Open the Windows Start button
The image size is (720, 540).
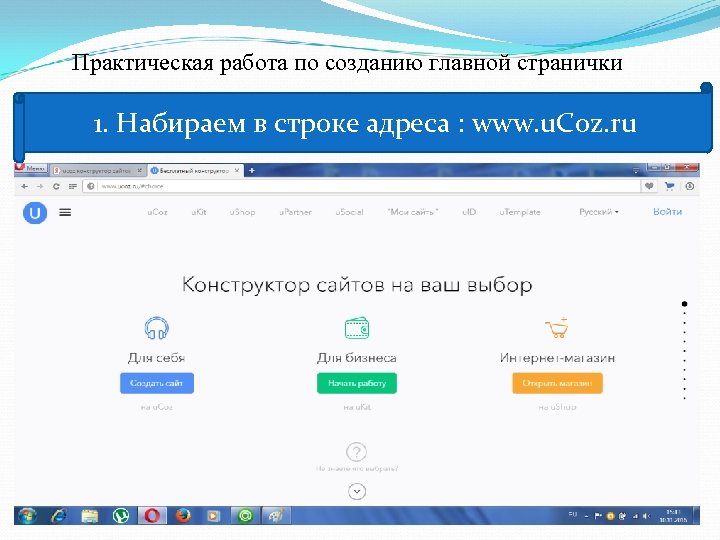[x=28, y=516]
